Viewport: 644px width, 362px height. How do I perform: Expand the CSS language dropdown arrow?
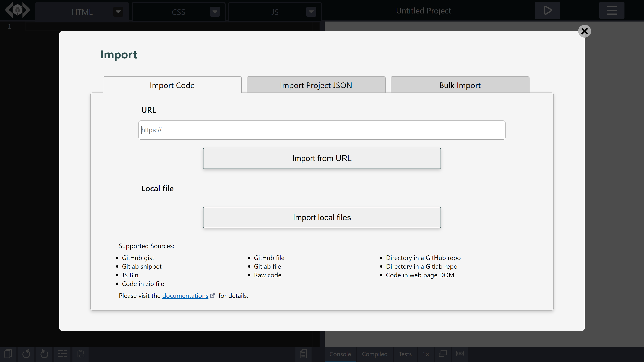[x=215, y=11]
